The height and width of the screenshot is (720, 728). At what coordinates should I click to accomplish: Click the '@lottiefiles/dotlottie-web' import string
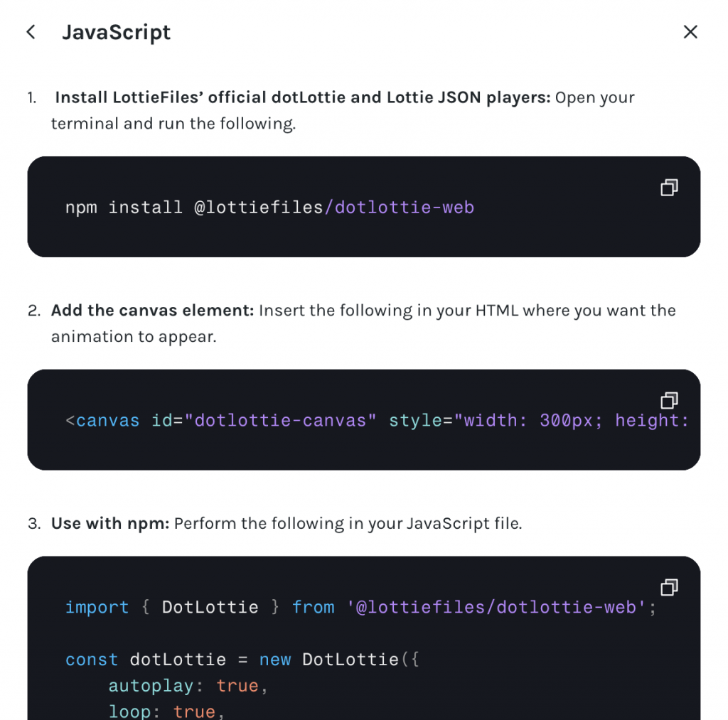tap(496, 608)
